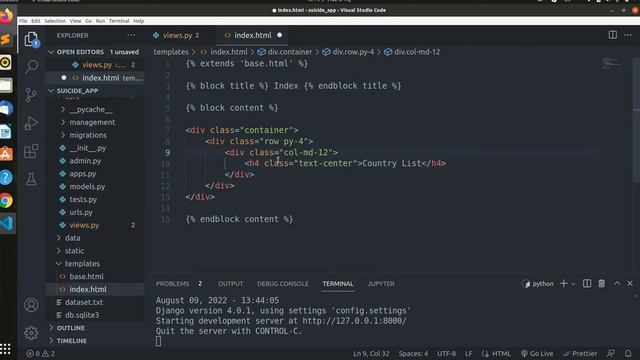Screen dimensions: 640x360
Task: Switch to OUTPUT panel tab
Action: click(230, 284)
